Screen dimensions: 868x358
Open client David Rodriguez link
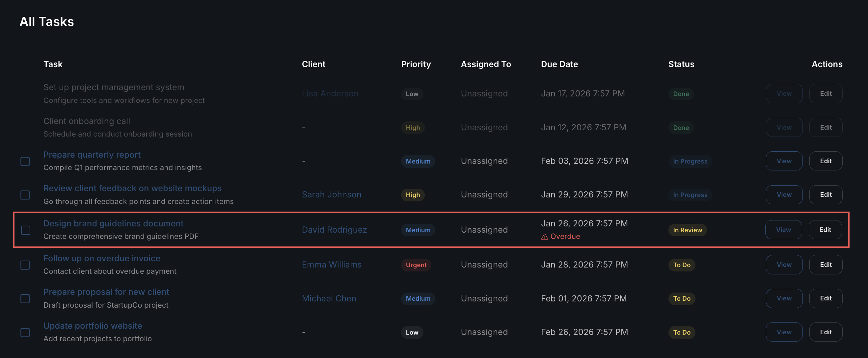334,230
